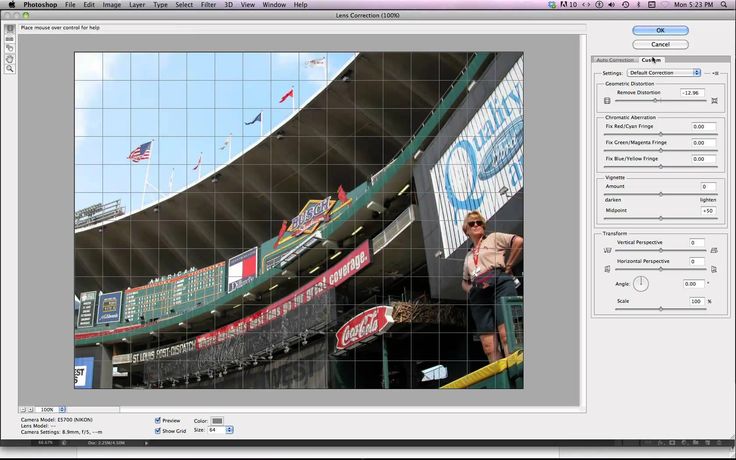Viewport: 736px width, 460px height.
Task: Click the Midpoint value field
Action: [x=708, y=211]
